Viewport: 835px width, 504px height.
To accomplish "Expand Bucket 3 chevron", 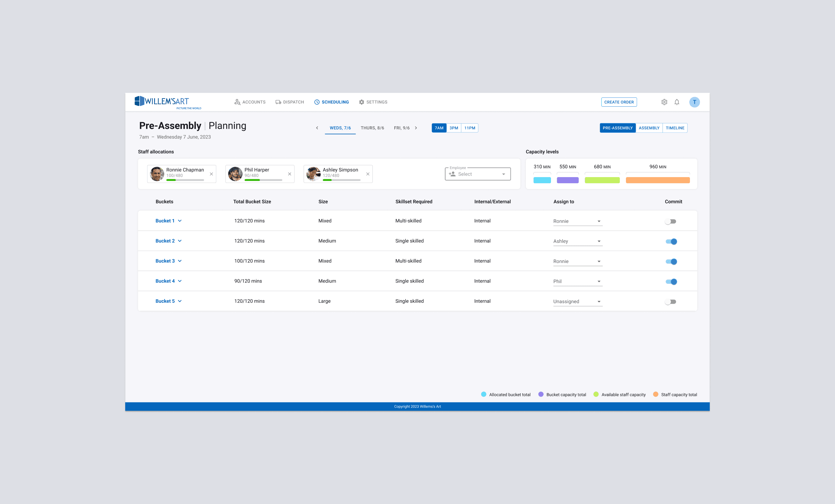I will pyautogui.click(x=180, y=261).
